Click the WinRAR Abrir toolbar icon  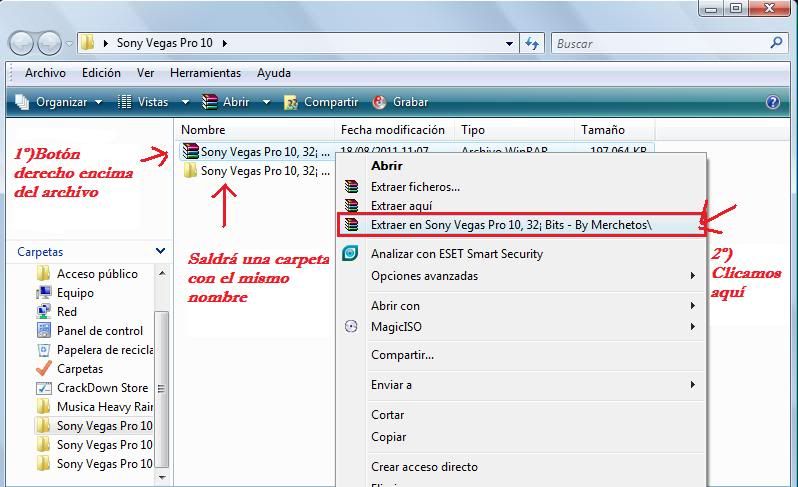pos(210,102)
